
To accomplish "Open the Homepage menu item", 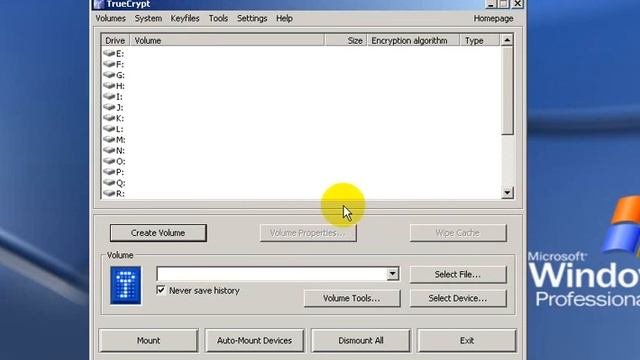I will pyautogui.click(x=493, y=18).
